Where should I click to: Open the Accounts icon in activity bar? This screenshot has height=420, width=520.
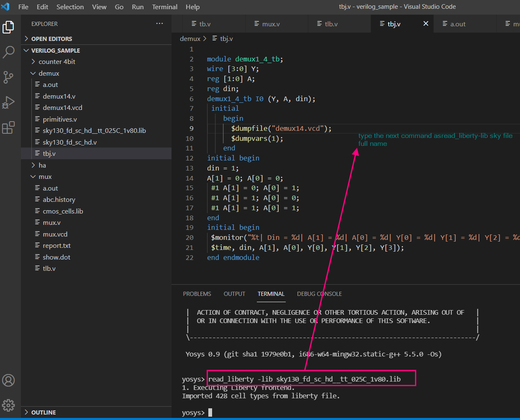[x=8, y=380]
